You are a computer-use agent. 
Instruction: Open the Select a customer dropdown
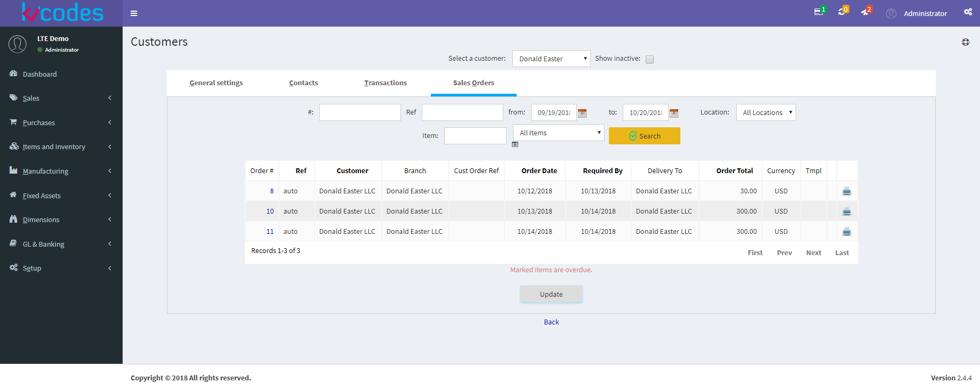click(x=551, y=59)
